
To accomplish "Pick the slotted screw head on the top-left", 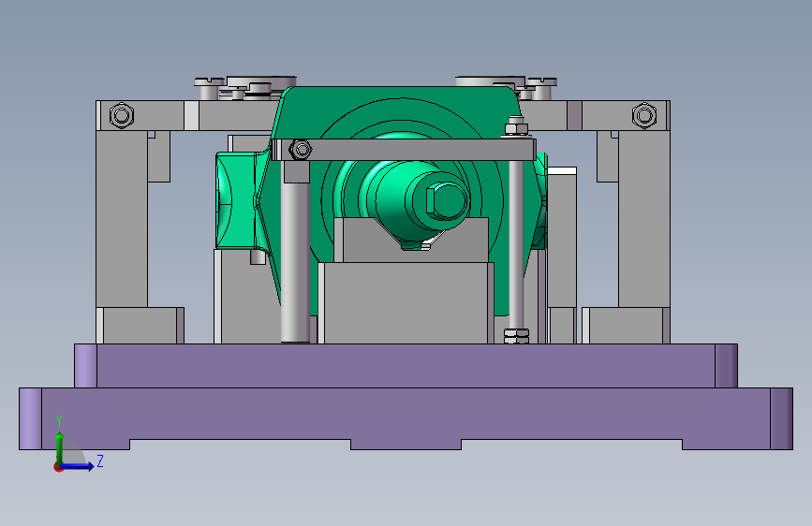I will pyautogui.click(x=209, y=81).
